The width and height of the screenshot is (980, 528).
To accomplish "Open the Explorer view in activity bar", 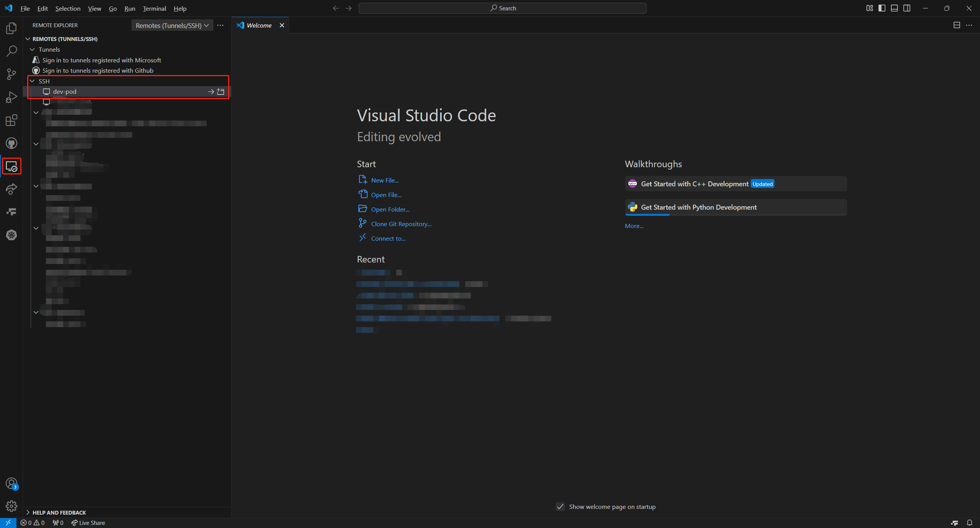I will 11,28.
